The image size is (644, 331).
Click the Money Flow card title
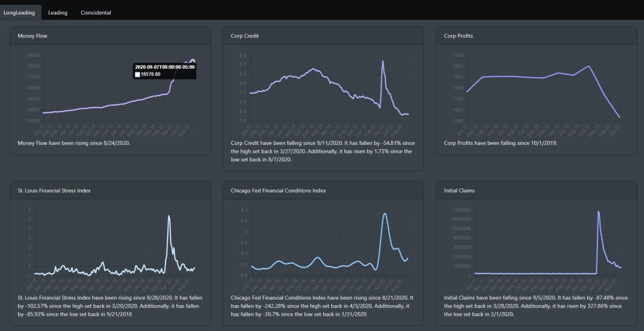point(33,36)
